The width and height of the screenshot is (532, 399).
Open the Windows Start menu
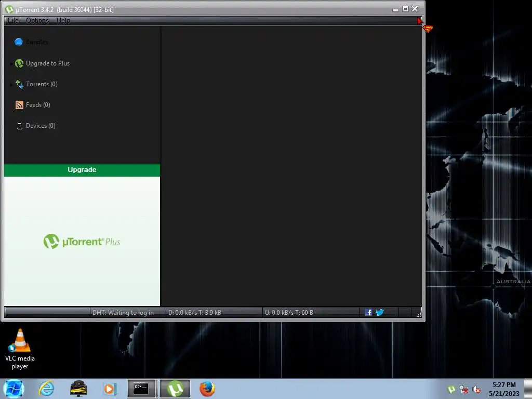point(14,389)
